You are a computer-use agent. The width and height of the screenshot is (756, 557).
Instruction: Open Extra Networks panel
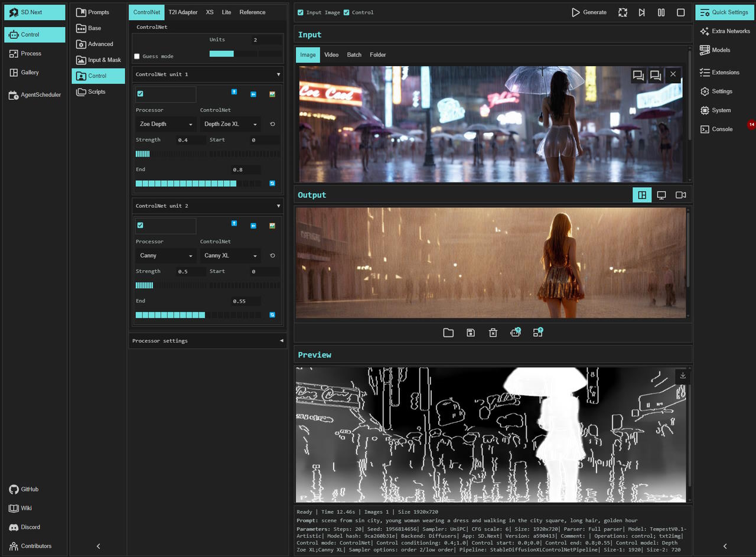point(725,31)
